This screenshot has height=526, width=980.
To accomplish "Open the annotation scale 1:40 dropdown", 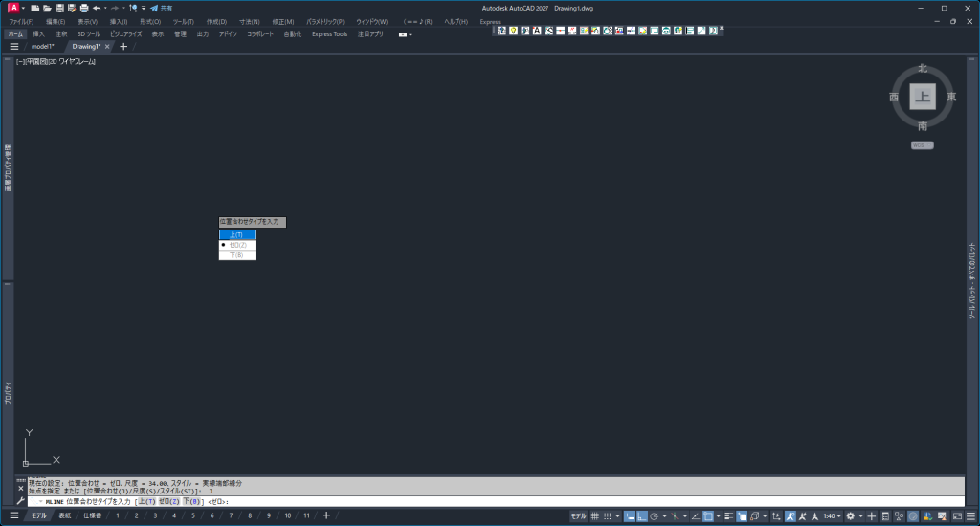I will coord(832,516).
